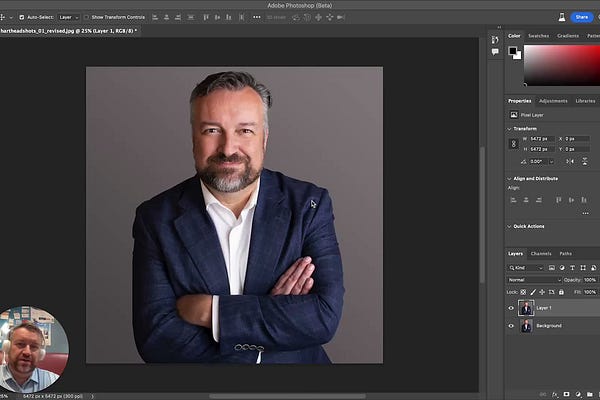Select the Move tool icon in options bar
This screenshot has height=400, width=600.
[x=2, y=17]
